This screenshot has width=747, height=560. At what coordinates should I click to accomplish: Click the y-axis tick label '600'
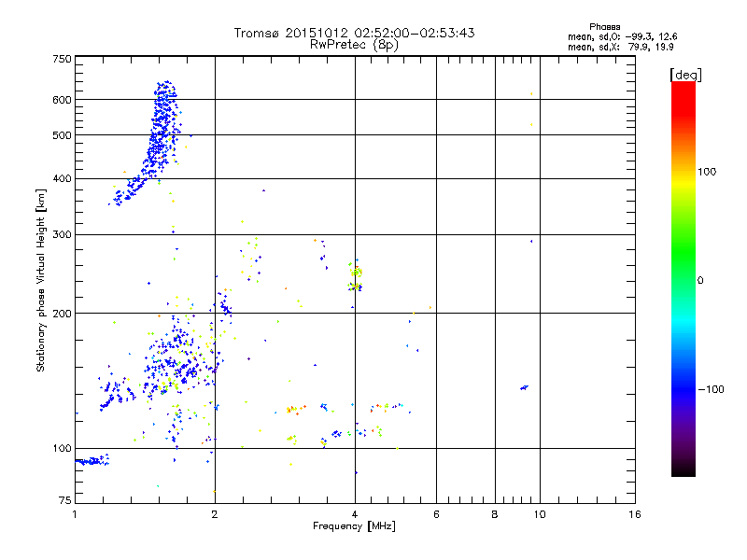(62, 100)
